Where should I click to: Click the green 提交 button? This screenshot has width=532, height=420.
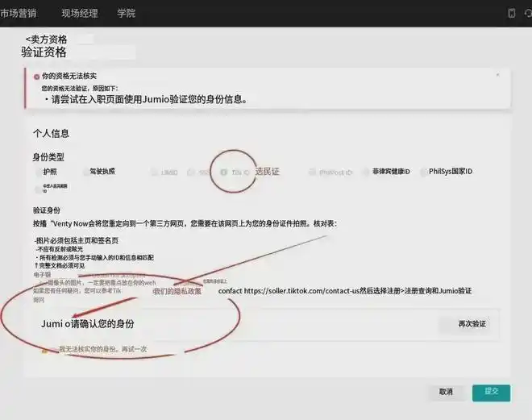coord(491,393)
